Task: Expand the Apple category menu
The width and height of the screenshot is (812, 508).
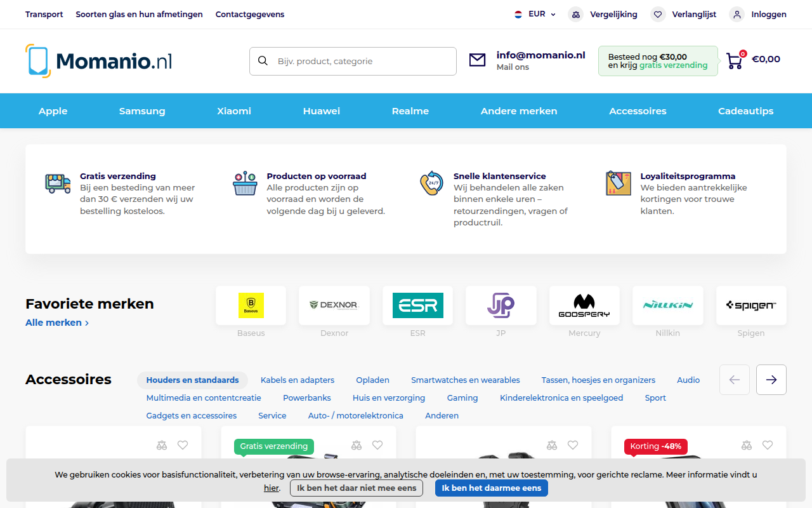Action: 53,111
